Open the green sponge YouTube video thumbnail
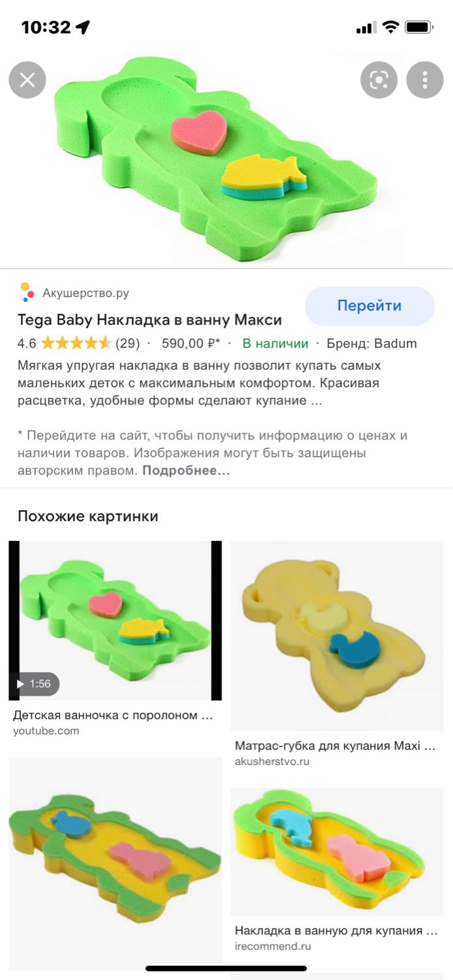 [x=115, y=620]
